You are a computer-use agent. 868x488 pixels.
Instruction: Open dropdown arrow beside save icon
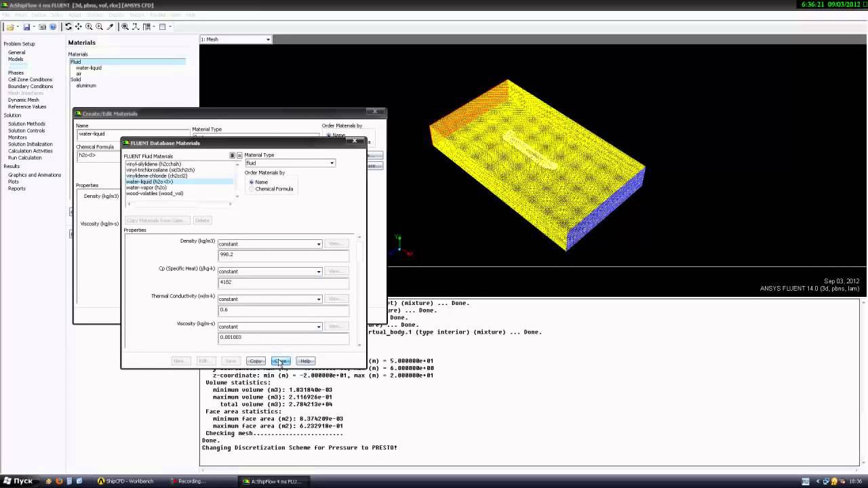point(34,27)
